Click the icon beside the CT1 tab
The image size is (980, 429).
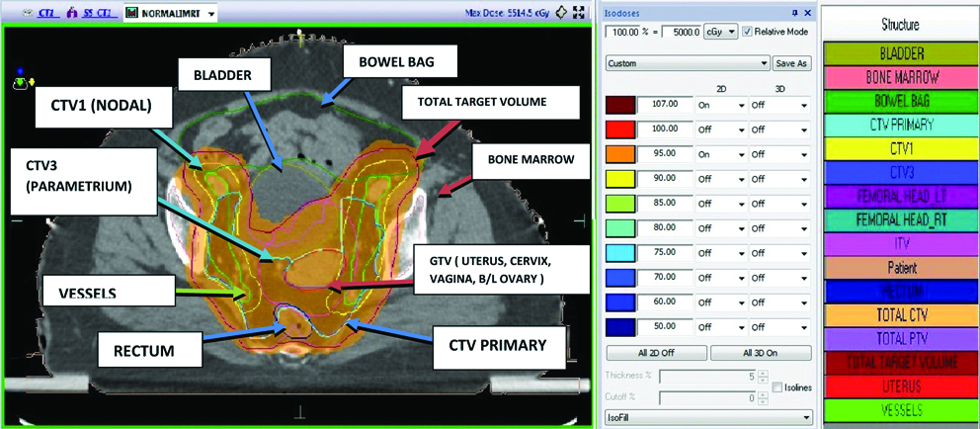coord(26,14)
